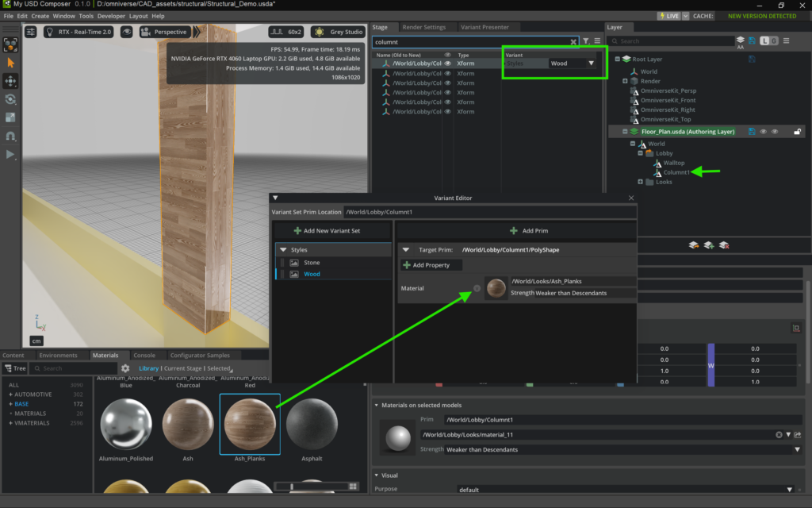The width and height of the screenshot is (812, 508).
Task: Select the Ash_Planks material thumbnail
Action: pyautogui.click(x=249, y=423)
